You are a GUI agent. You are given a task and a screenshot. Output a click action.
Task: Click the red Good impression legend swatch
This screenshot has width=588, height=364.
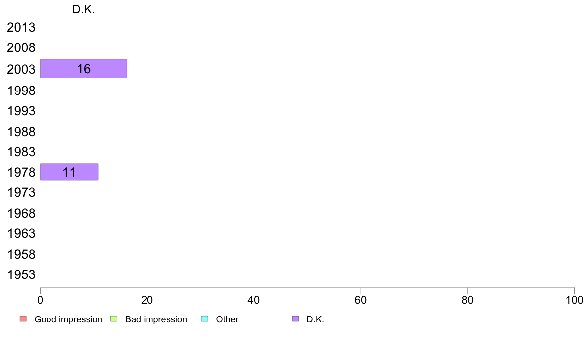tap(23, 319)
